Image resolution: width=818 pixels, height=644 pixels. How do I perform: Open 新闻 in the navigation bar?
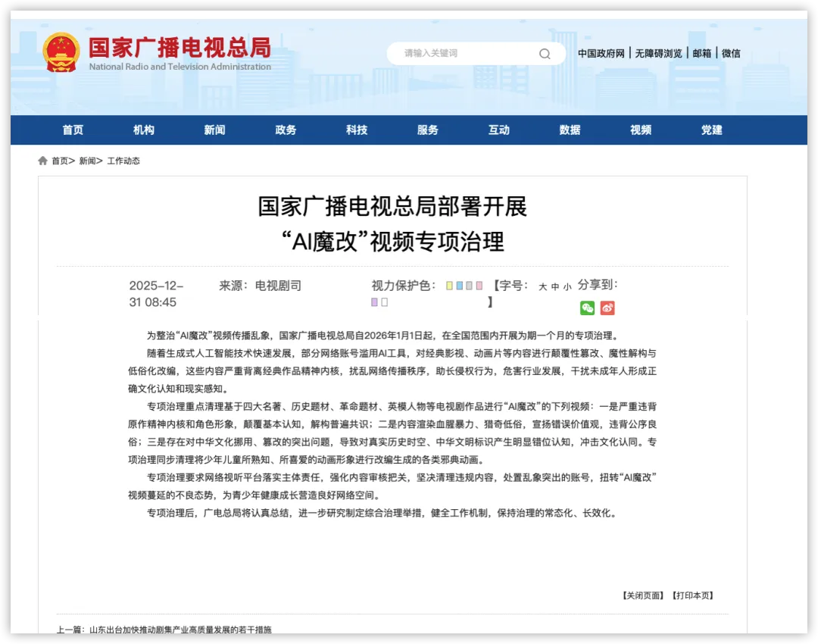215,130
